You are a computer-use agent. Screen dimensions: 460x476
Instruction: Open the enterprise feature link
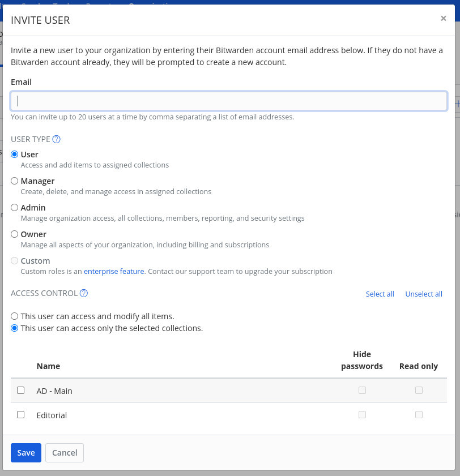[114, 272]
